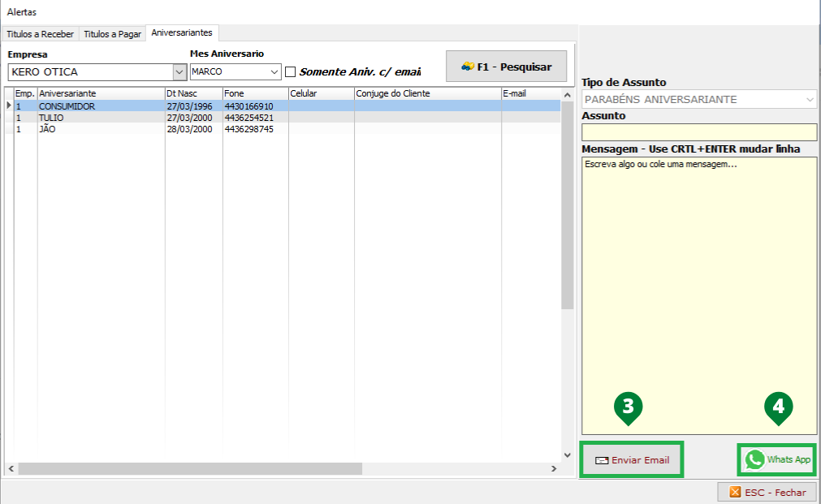Click the Celular column header

pos(322,93)
